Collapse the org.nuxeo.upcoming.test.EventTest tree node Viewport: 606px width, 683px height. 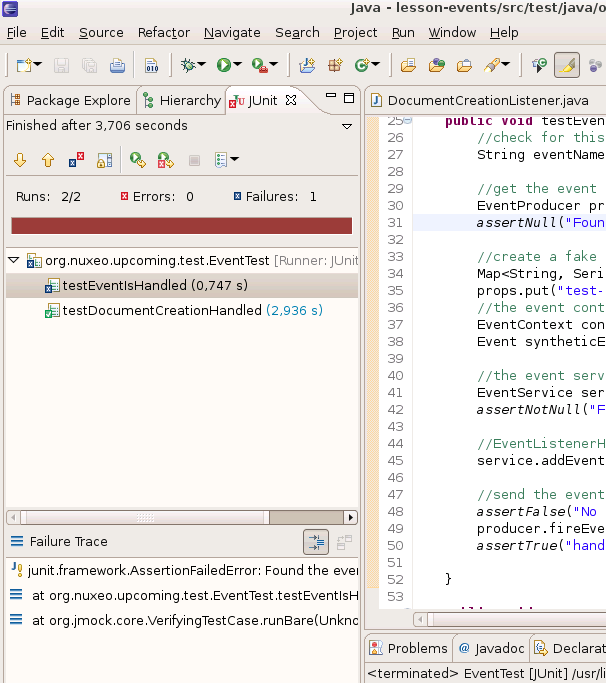click(x=14, y=260)
